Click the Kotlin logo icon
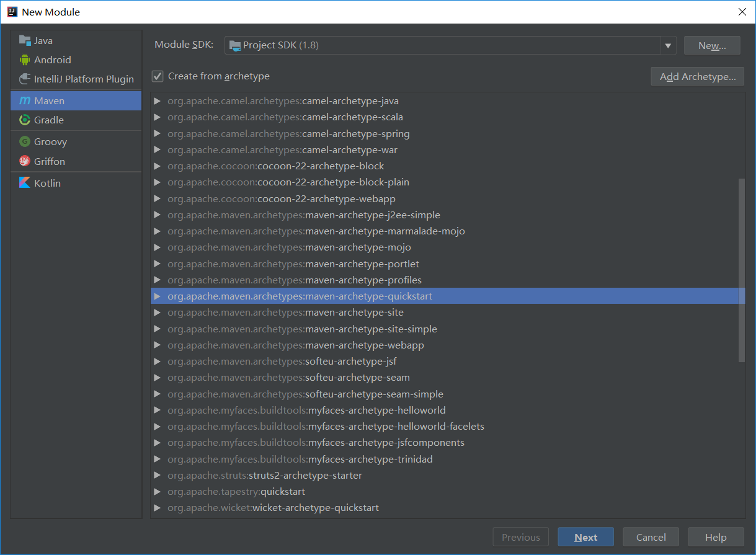Screen dimensions: 756x555 click(x=25, y=183)
